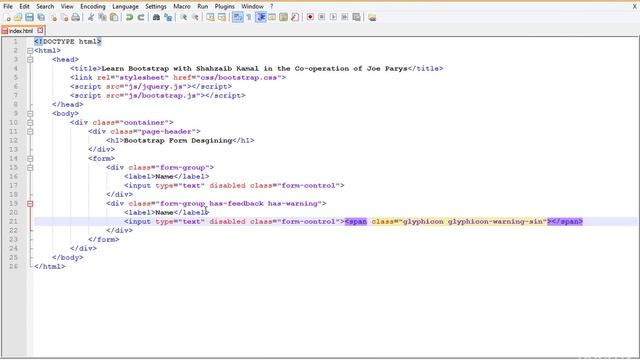Click the Document Map toolbar icon
The height and width of the screenshot is (360, 640).
(x=283, y=17)
